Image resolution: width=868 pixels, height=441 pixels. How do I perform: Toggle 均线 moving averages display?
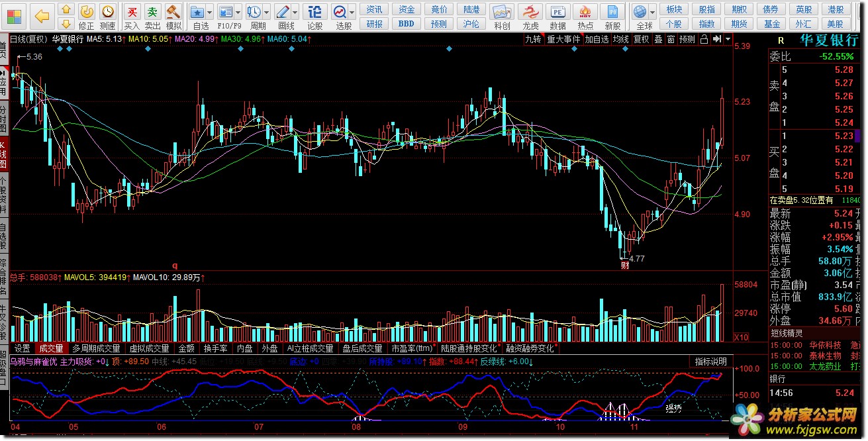pyautogui.click(x=620, y=39)
